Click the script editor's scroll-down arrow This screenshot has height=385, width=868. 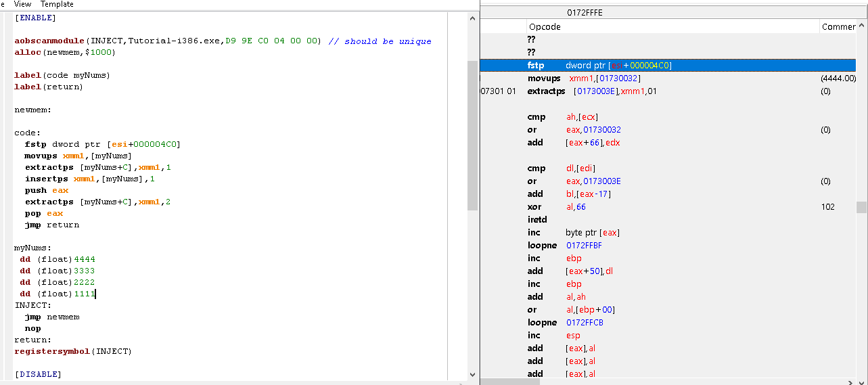(472, 373)
